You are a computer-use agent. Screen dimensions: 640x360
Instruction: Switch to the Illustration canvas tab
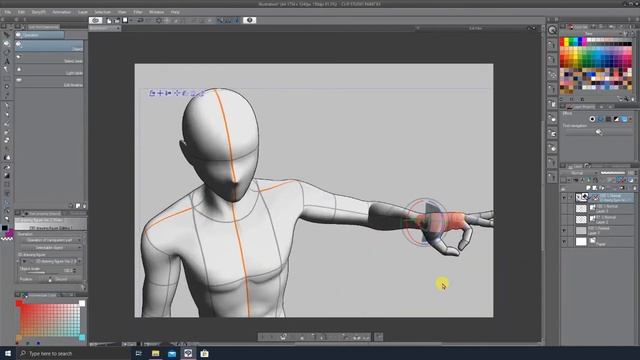click(x=104, y=28)
